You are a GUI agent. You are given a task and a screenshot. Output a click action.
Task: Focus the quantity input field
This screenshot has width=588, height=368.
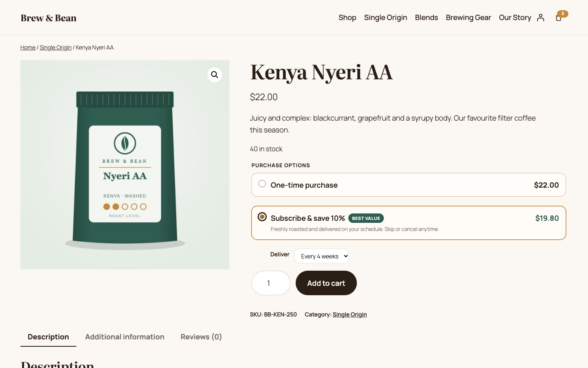271,283
